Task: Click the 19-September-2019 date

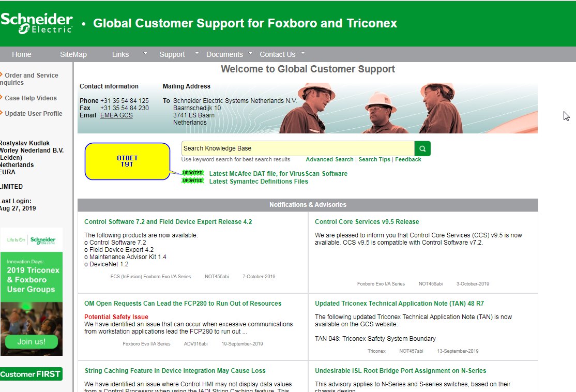Action: (242, 344)
